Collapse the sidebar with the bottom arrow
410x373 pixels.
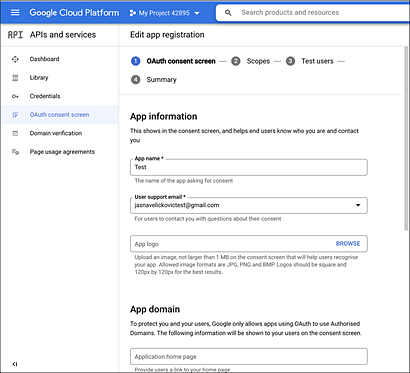tap(14, 364)
